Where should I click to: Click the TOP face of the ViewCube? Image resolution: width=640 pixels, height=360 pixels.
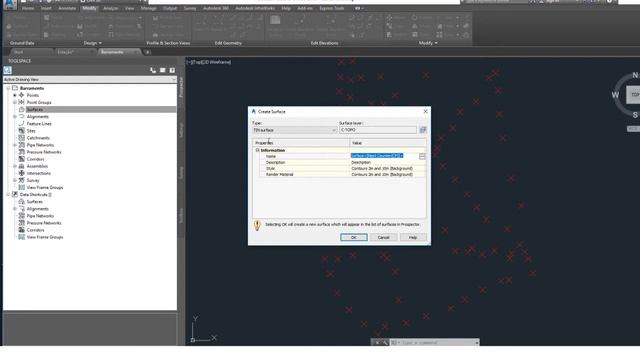[x=633, y=95]
